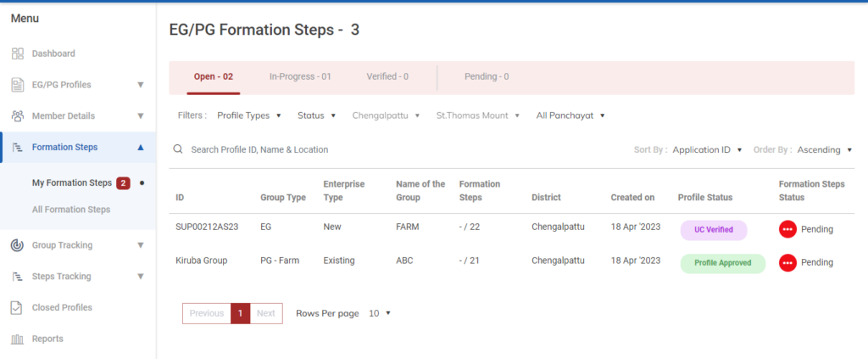
Task: Switch to the In-Progress - 01 tab
Action: click(300, 76)
